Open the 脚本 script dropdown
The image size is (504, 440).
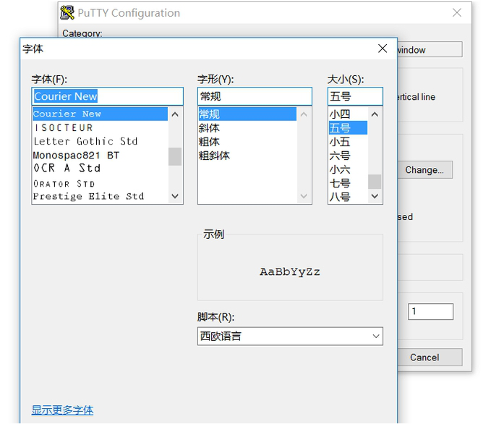(x=290, y=336)
